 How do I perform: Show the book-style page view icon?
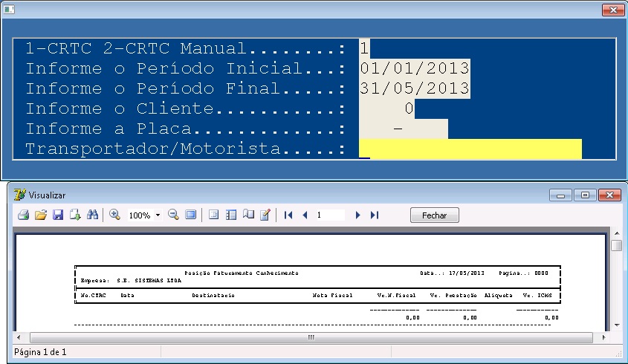tap(248, 215)
